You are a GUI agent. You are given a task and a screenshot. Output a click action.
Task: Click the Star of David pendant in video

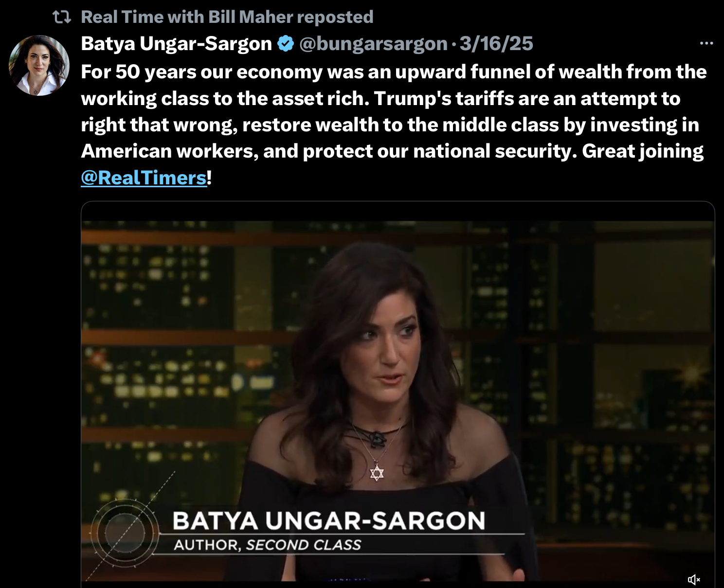click(x=377, y=473)
